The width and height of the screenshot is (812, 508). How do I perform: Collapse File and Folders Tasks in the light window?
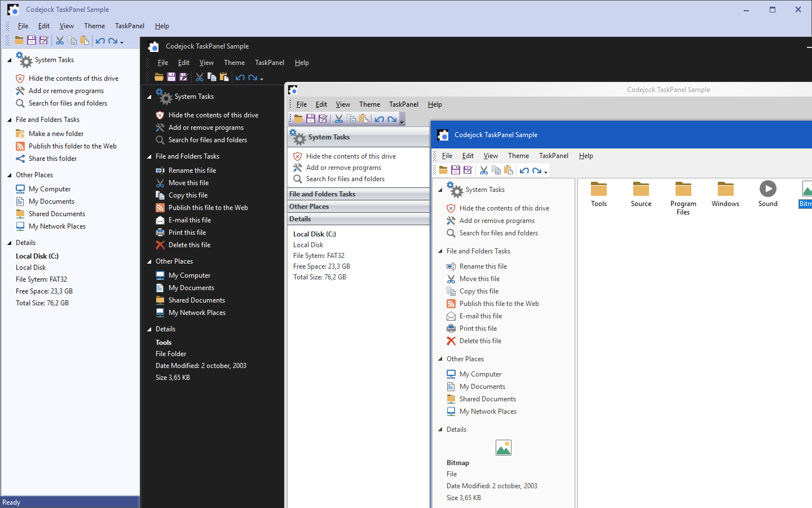[10, 120]
